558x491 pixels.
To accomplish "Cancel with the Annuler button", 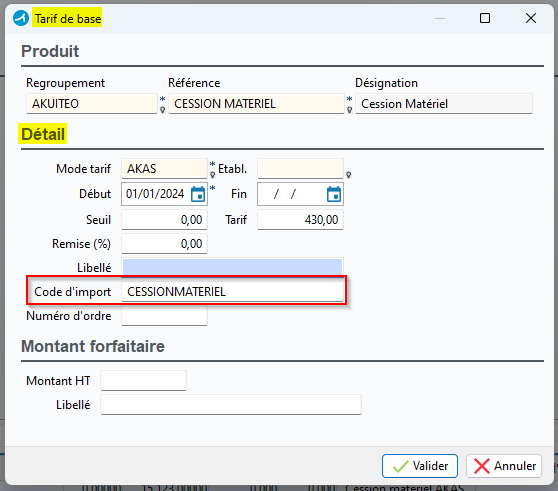I will coord(504,466).
